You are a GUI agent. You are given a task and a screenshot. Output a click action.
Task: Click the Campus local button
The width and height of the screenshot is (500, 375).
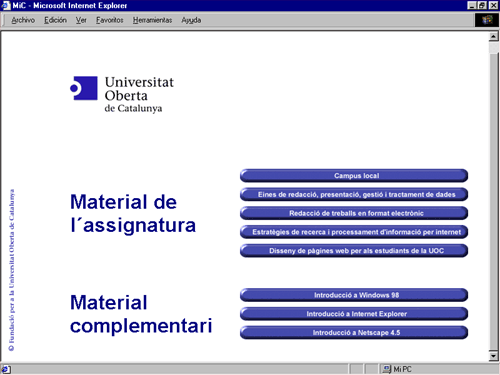(x=354, y=176)
